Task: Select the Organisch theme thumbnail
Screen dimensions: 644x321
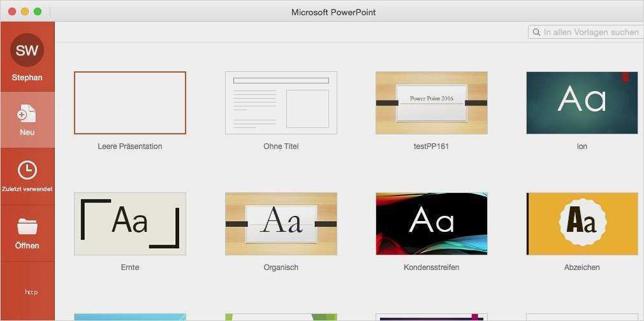Action: [x=281, y=224]
